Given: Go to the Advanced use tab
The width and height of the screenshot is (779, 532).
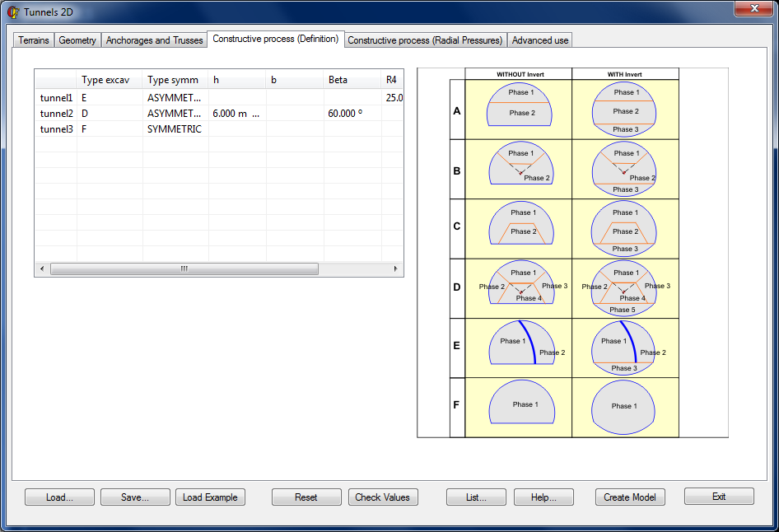Looking at the screenshot, I should 539,40.
